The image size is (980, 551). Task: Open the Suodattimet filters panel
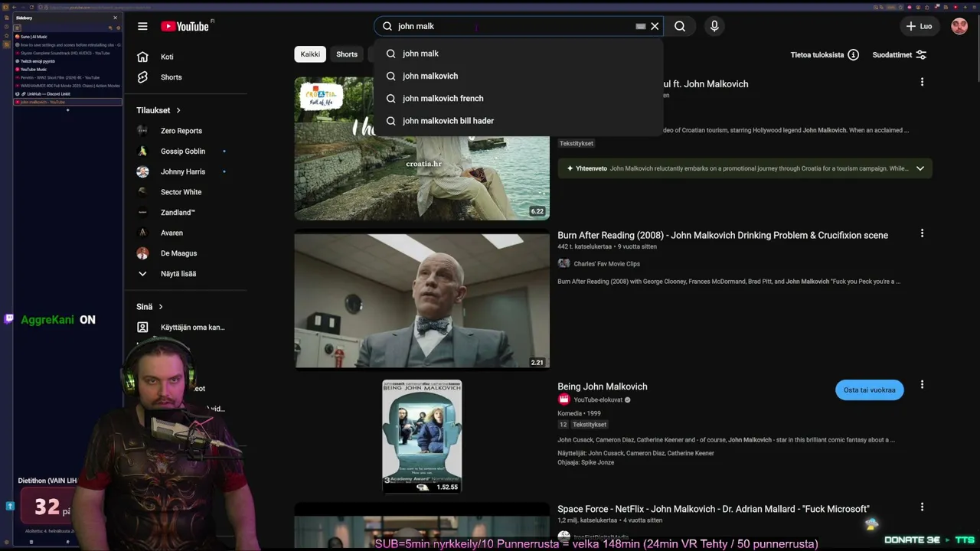click(x=900, y=55)
